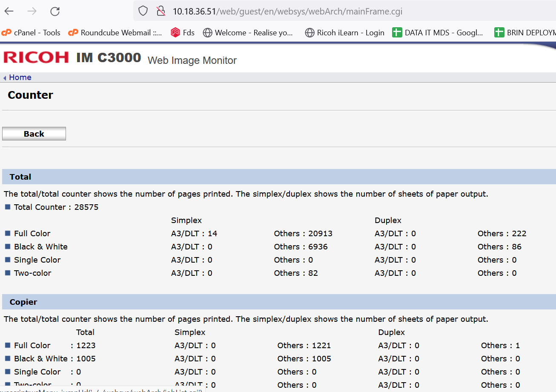Open Roundcube Webmail bookmark
The height and width of the screenshot is (392, 556).
pyautogui.click(x=115, y=33)
